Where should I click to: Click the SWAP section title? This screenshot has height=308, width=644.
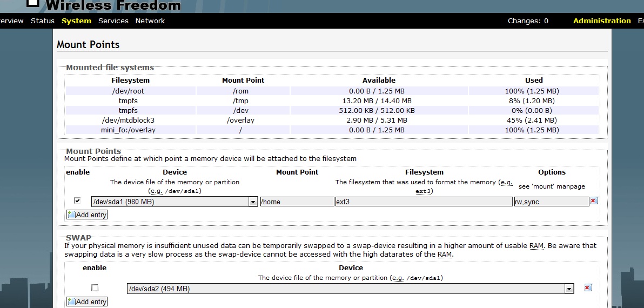click(78, 238)
